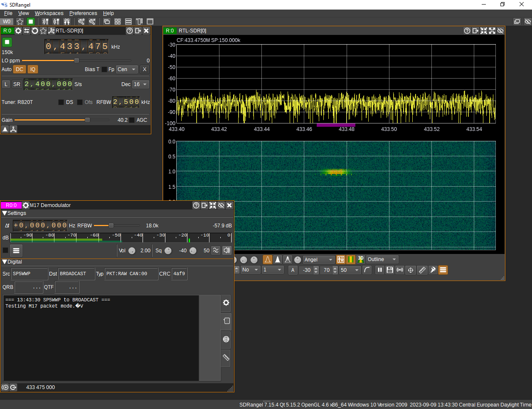
Task: Click the Gain slider handle
Action: (x=87, y=120)
